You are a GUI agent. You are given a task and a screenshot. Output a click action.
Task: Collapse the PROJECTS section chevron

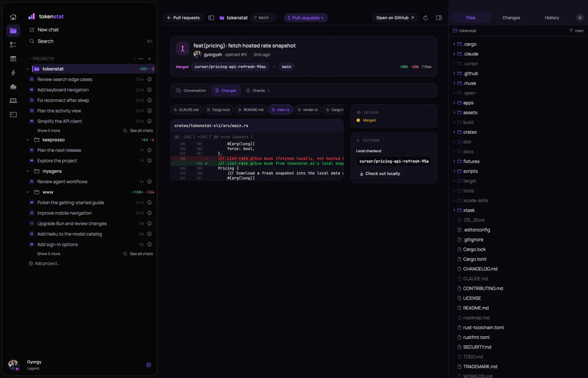[x=30, y=59]
